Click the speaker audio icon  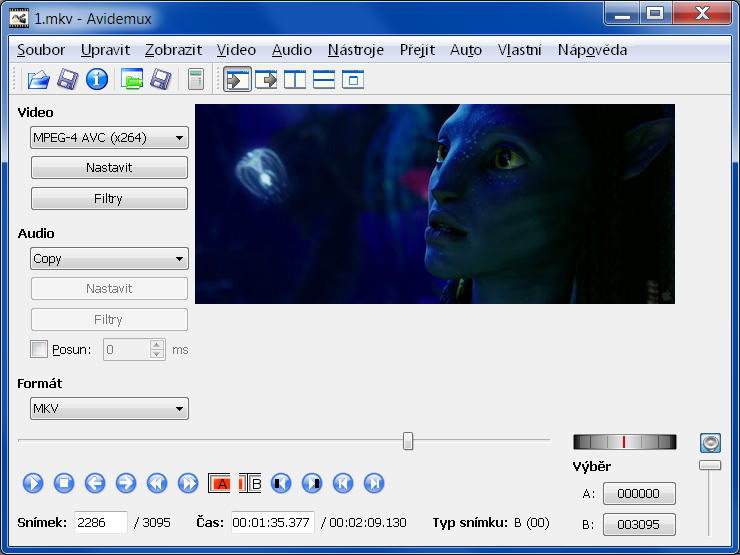(710, 443)
